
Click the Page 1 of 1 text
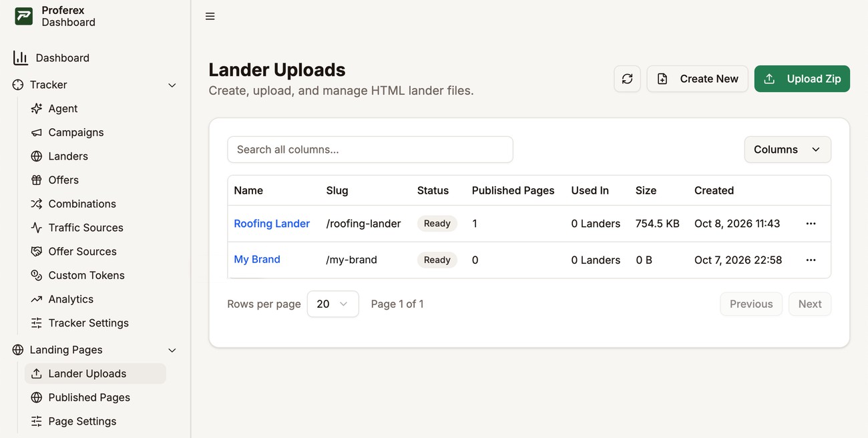[397, 304]
